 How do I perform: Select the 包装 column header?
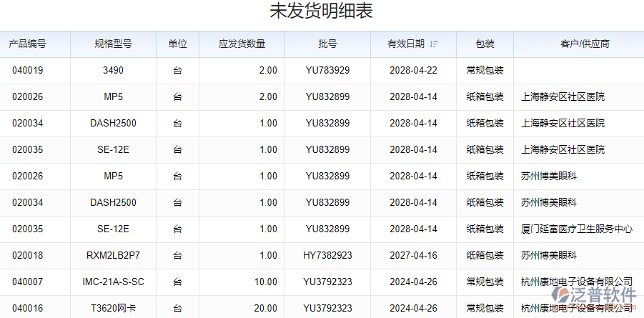coord(485,44)
